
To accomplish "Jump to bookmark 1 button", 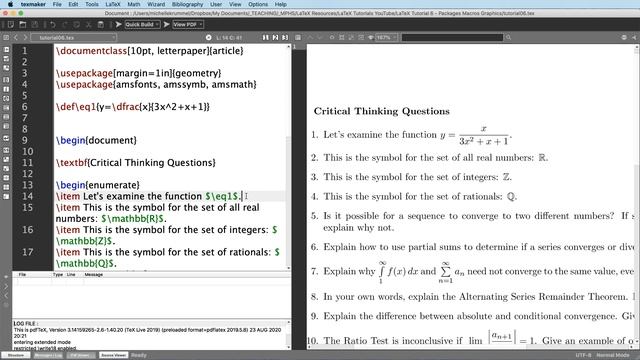I will [266, 38].
